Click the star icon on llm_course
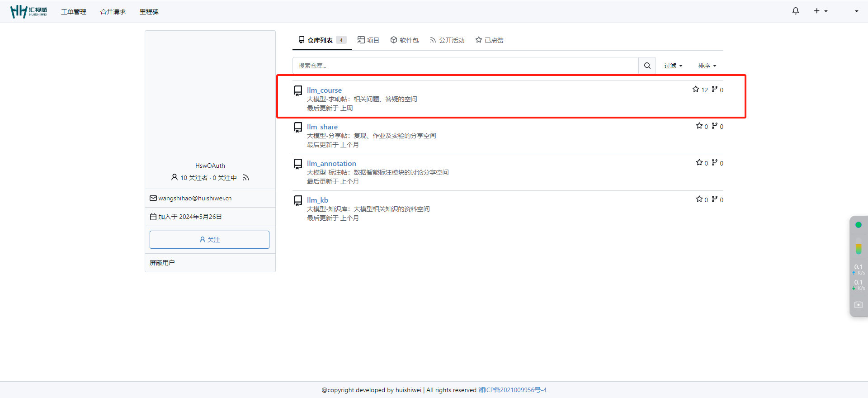The image size is (868, 398). 696,90
